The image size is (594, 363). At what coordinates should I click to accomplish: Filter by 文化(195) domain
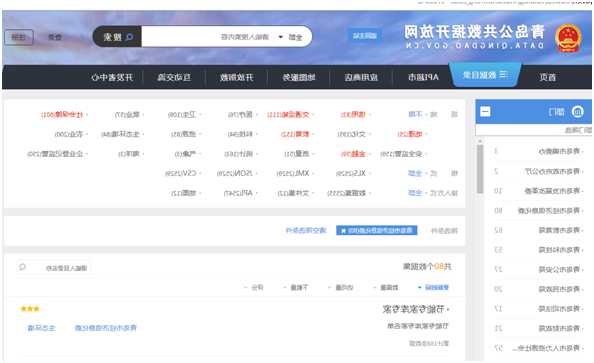coord(352,134)
